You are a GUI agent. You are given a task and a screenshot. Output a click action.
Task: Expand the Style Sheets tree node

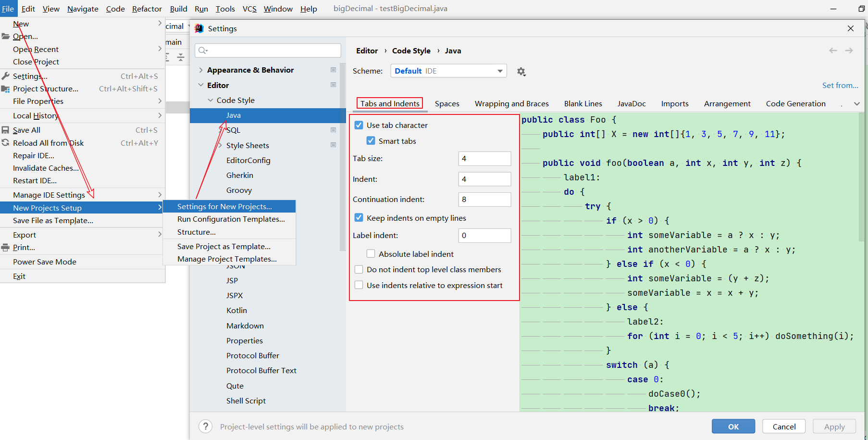[x=220, y=145]
